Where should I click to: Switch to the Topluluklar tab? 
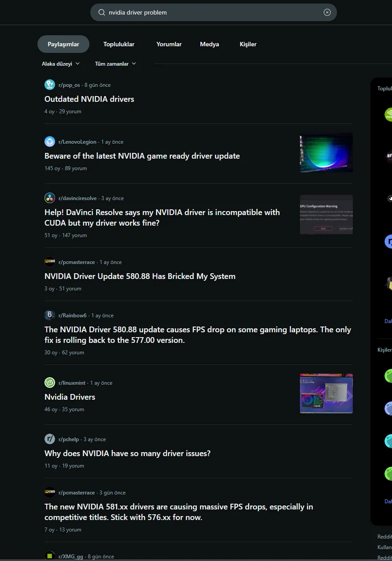tap(119, 44)
